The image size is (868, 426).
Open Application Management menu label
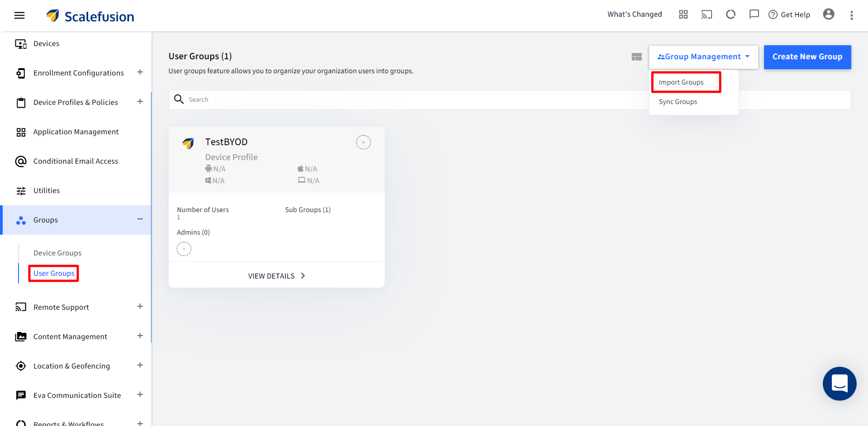tap(76, 132)
